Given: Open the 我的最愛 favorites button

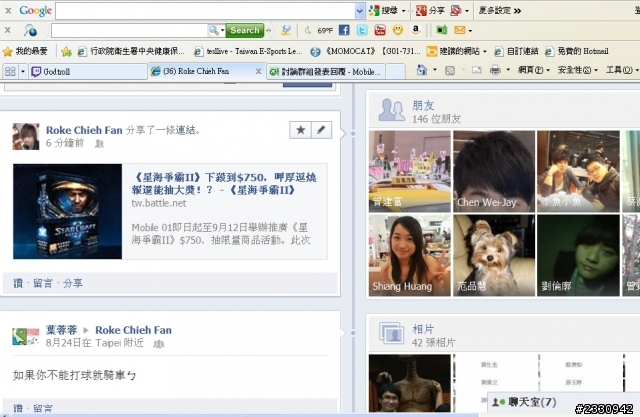Looking at the screenshot, I should point(25,51).
